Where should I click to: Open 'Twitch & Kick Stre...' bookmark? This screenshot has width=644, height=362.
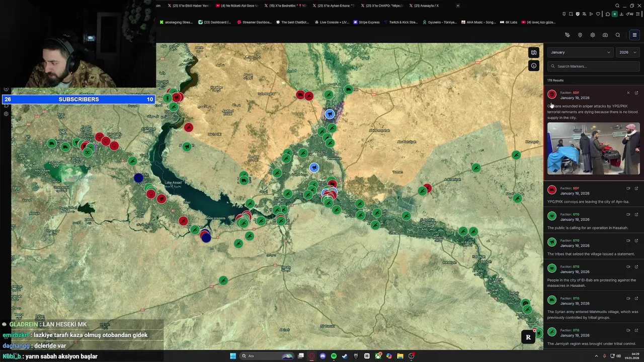[400, 22]
